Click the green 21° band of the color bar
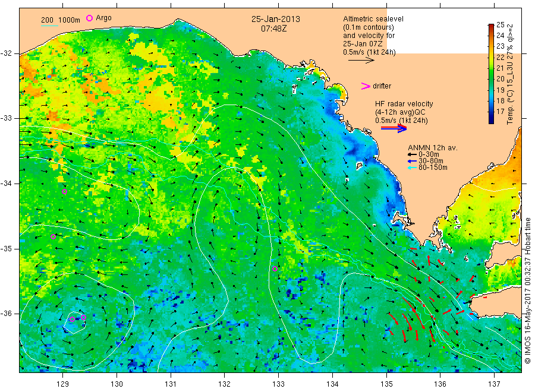This screenshot has width=535, height=392. click(x=492, y=68)
